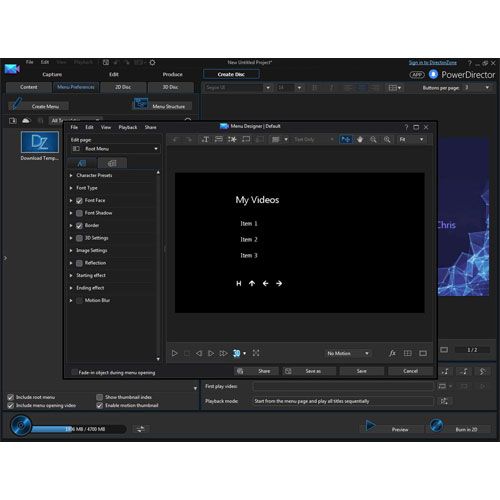Image resolution: width=500 pixels, height=500 pixels.
Task: Step to previous frame
Action: [199, 353]
